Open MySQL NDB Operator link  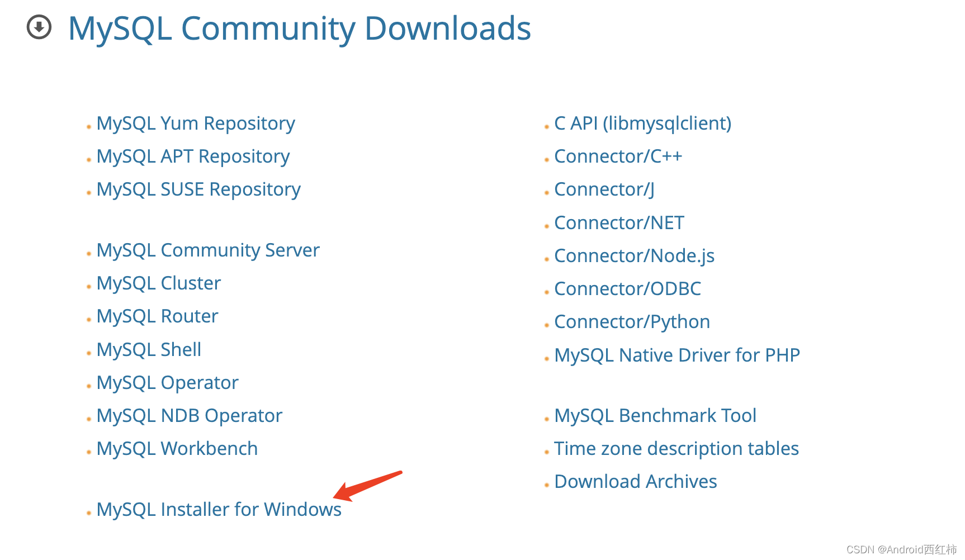point(190,416)
